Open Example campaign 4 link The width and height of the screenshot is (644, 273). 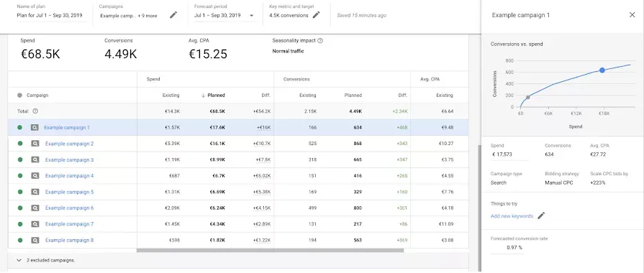coord(69,176)
